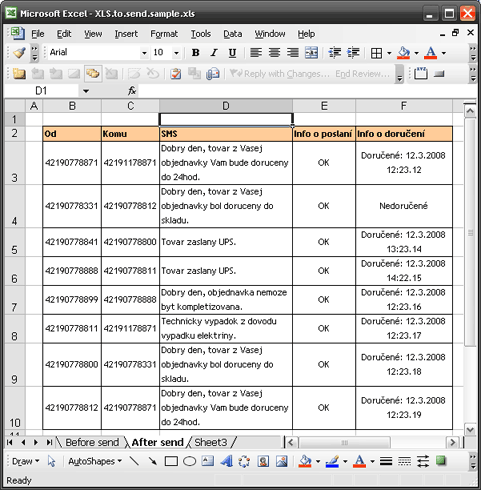Open the Name Box dropdown arrow

(x=86, y=91)
